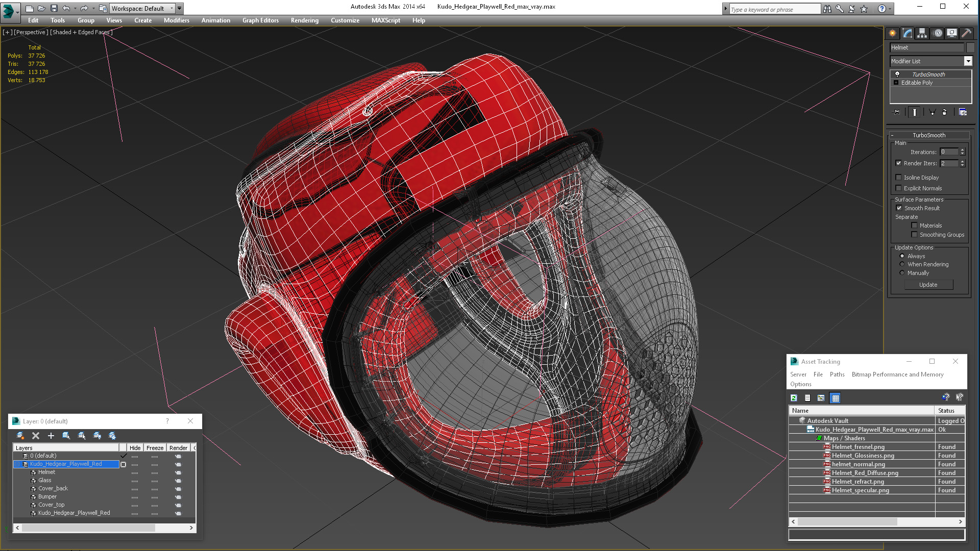Image resolution: width=980 pixels, height=551 pixels.
Task: Enable the Isoline Display checkbox
Action: click(898, 178)
